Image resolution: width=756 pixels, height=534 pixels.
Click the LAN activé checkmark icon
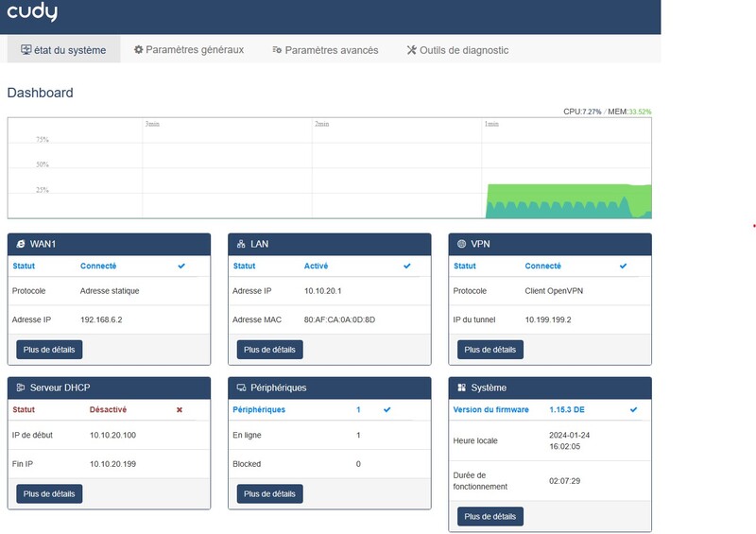click(407, 267)
